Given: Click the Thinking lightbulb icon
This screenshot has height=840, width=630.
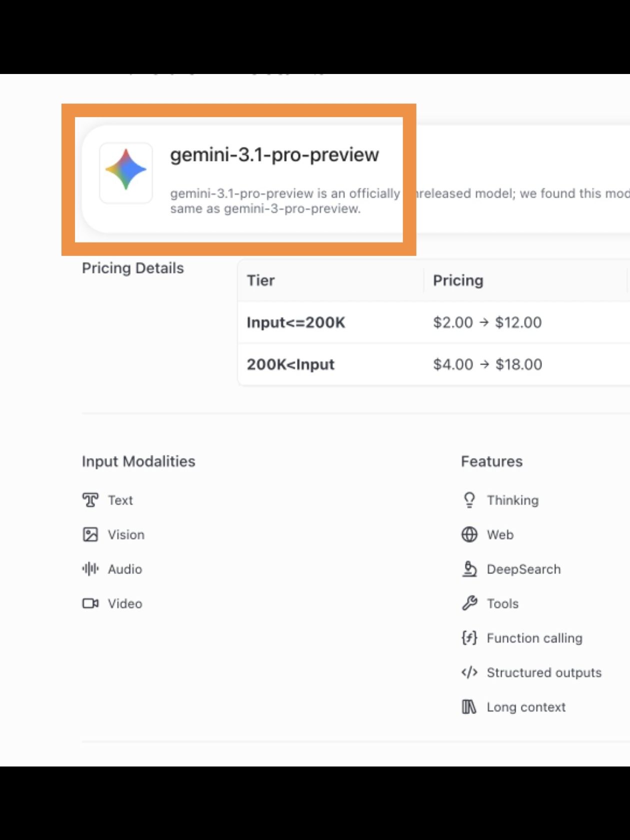Looking at the screenshot, I should pos(469,500).
